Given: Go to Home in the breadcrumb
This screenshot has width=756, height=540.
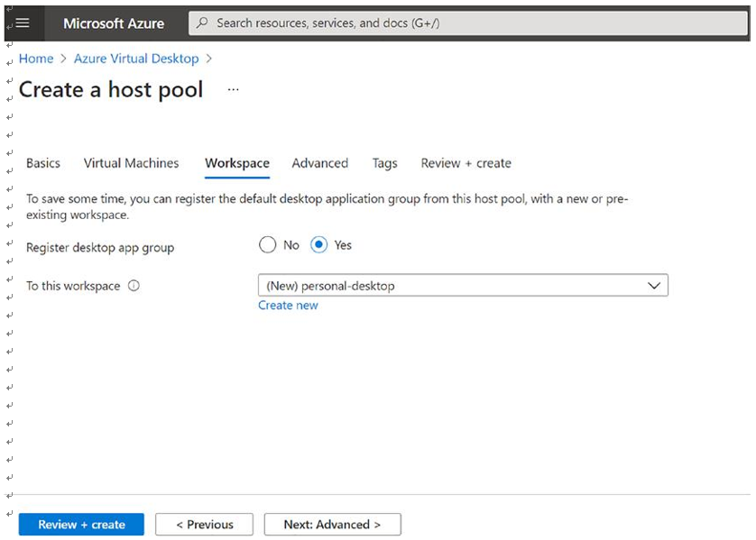Looking at the screenshot, I should pyautogui.click(x=36, y=59).
